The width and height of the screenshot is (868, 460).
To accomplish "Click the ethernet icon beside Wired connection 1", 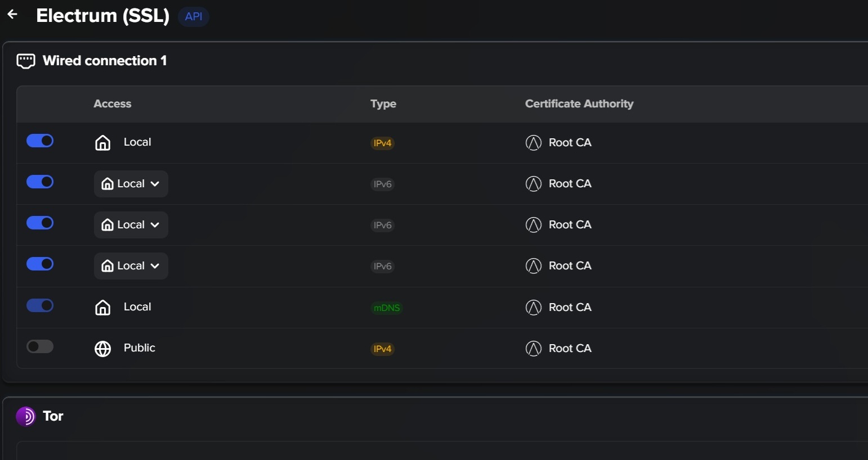I will click(26, 61).
